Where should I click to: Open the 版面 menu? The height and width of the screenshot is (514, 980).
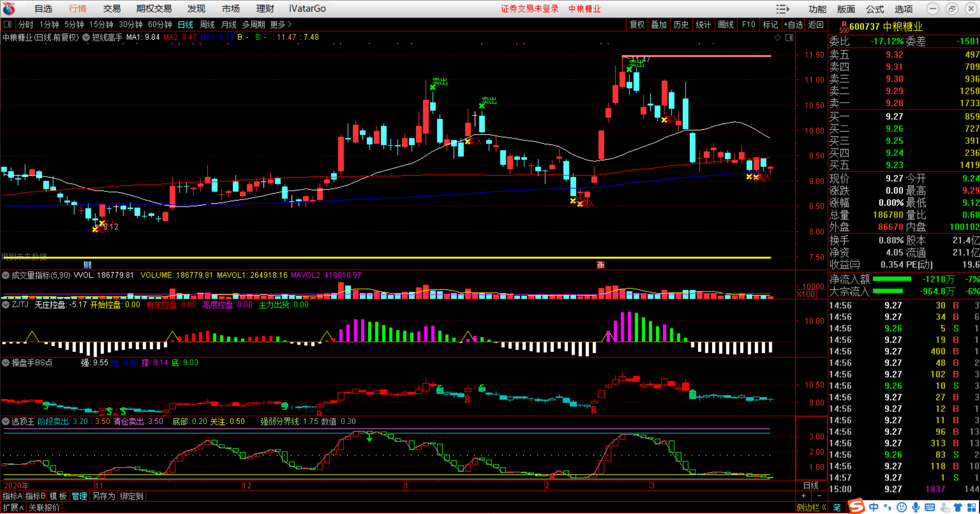846,9
